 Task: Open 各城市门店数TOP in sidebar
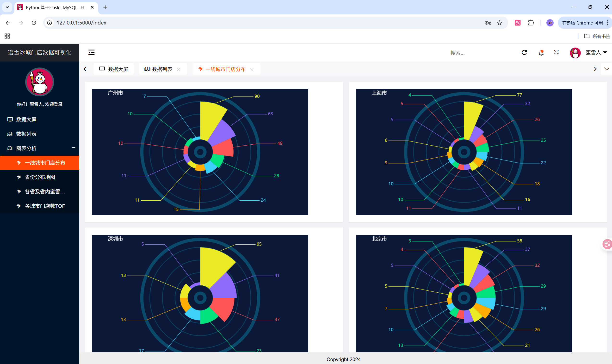tap(45, 206)
